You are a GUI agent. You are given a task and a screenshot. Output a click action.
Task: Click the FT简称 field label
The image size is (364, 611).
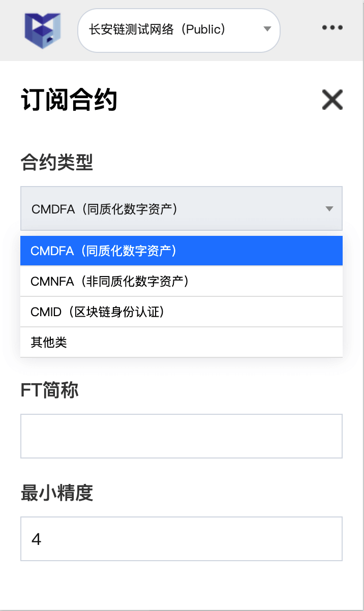click(x=50, y=390)
